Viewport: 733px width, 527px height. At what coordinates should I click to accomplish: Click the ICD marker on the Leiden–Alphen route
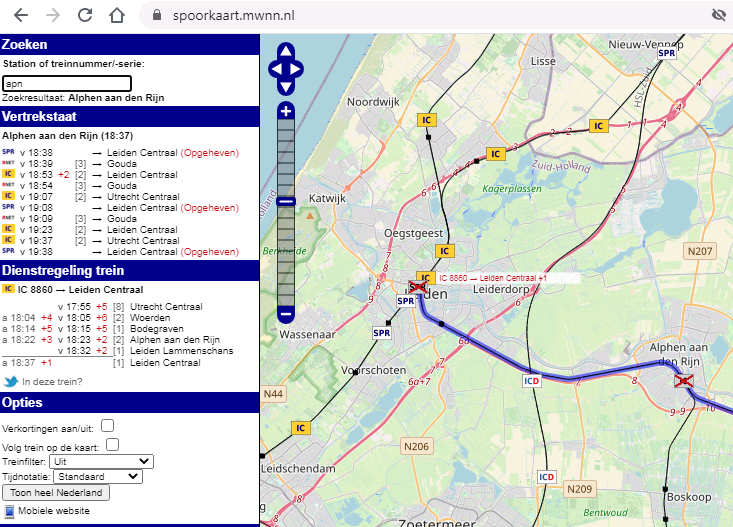pyautogui.click(x=532, y=381)
